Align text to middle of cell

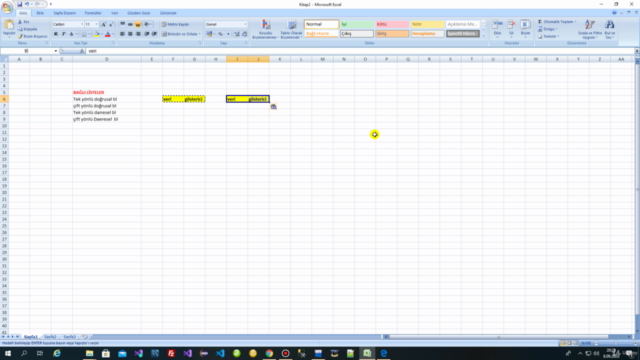coord(130,24)
